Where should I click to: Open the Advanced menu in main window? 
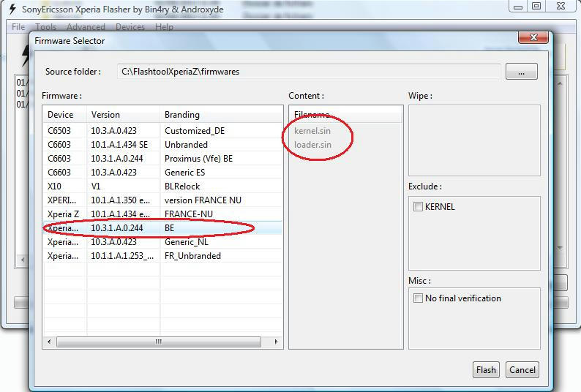[x=86, y=27]
